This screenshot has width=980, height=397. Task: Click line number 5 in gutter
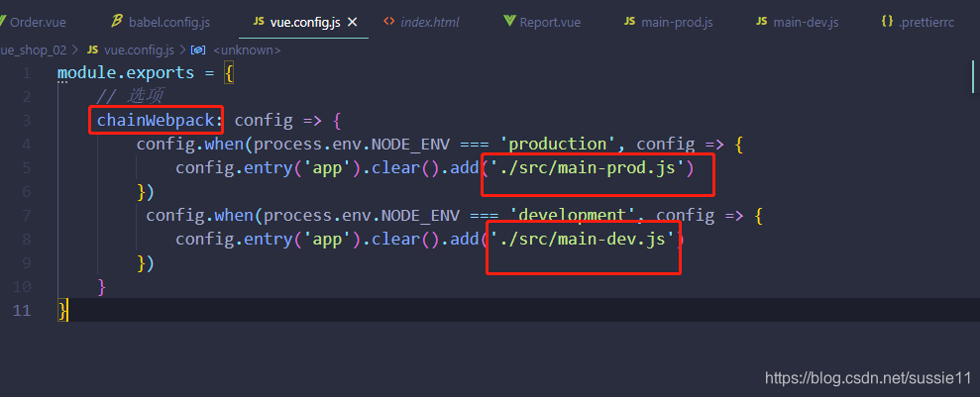[26, 168]
